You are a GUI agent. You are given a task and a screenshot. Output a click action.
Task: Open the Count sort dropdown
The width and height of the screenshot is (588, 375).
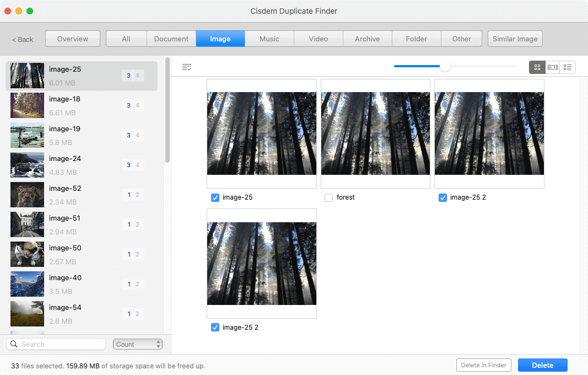click(134, 344)
